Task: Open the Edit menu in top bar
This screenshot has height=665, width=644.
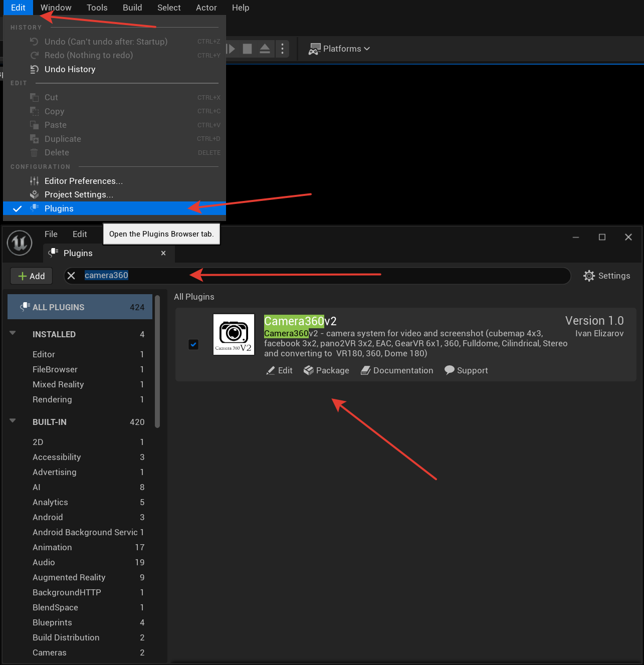Action: 18,8
